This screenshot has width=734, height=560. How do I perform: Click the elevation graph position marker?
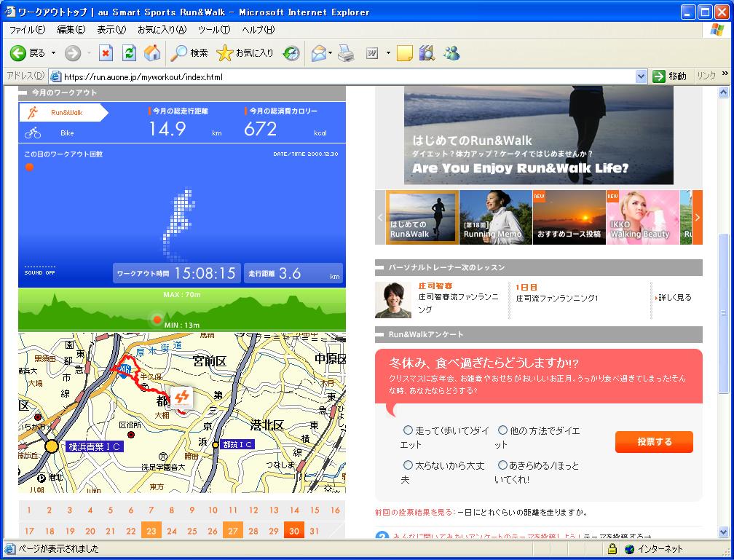coord(157,320)
